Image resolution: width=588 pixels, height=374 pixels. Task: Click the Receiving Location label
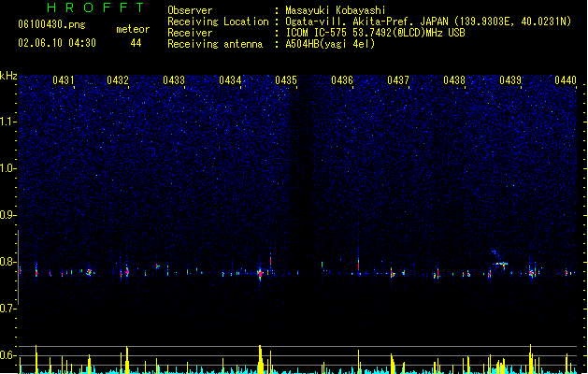218,22
